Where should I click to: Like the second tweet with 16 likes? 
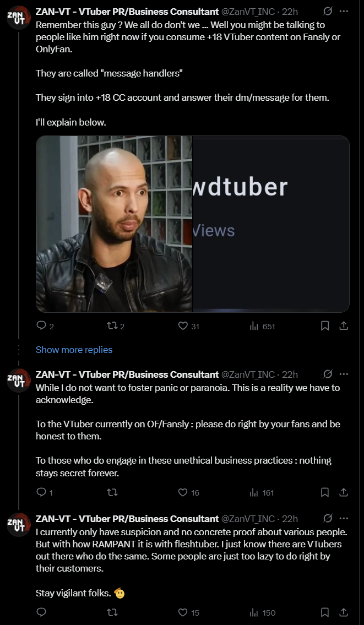[183, 493]
